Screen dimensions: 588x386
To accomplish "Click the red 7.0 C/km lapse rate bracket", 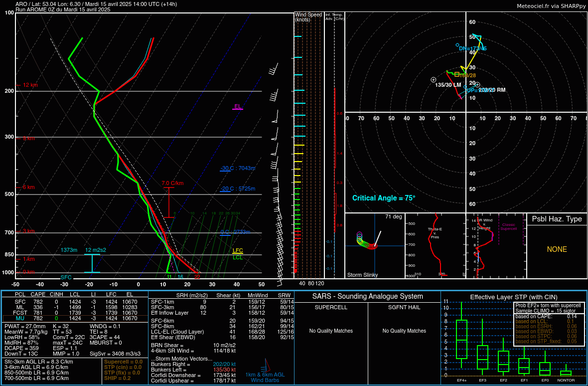I will 169,202.
